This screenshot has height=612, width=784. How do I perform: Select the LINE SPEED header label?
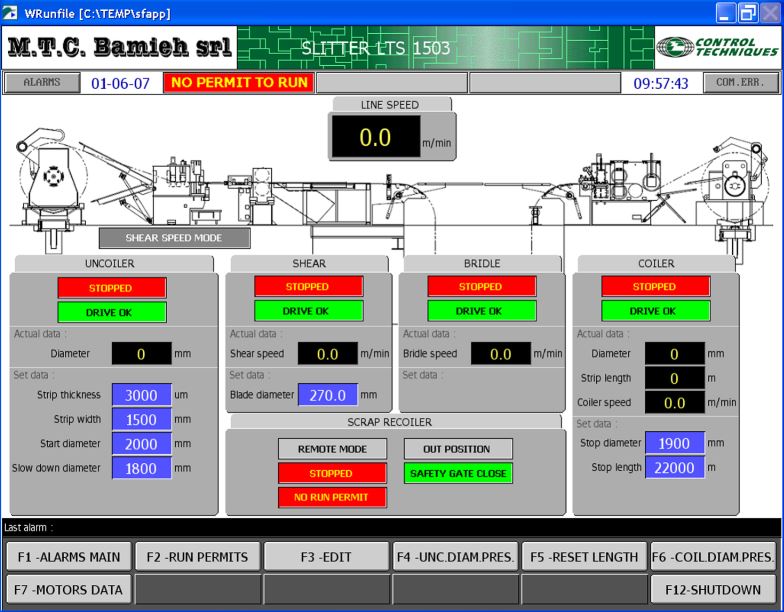tap(392, 104)
